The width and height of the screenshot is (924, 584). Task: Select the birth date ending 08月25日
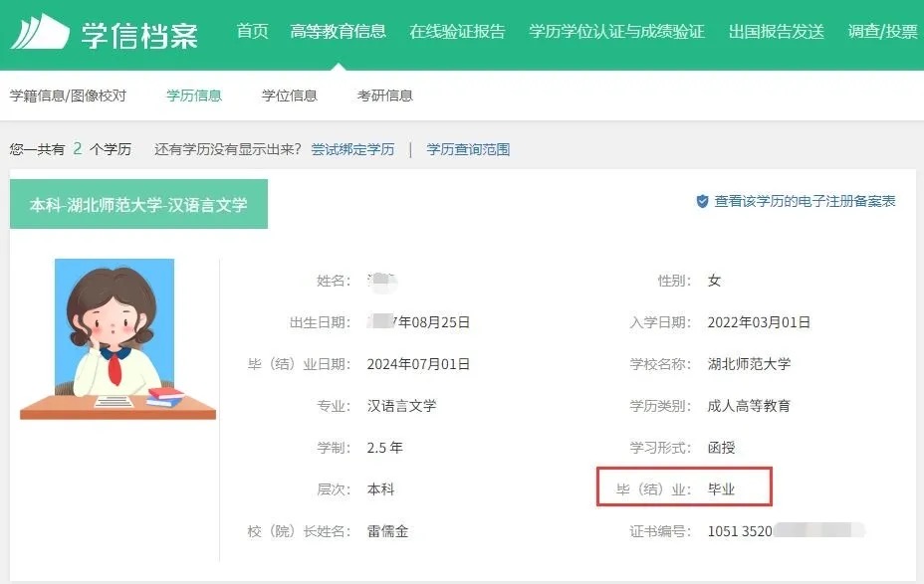418,322
